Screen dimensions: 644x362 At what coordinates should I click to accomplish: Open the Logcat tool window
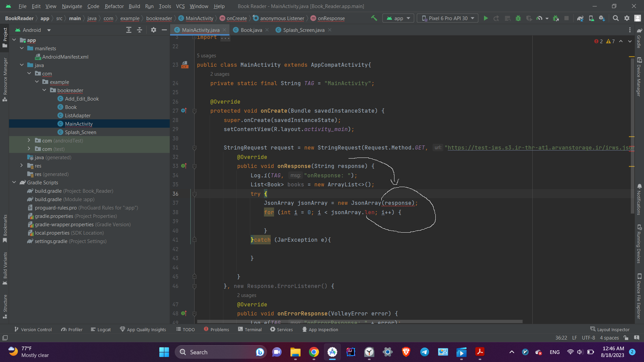101,329
